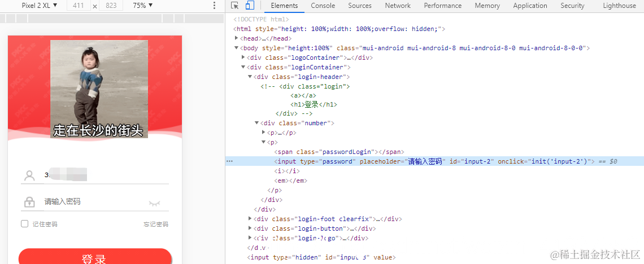Toggle password visibility eye icon

click(x=154, y=203)
